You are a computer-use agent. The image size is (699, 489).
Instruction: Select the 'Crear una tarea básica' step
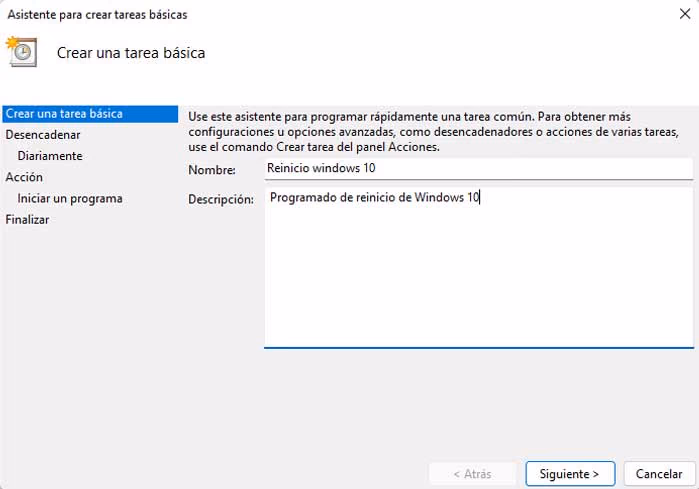pos(90,114)
